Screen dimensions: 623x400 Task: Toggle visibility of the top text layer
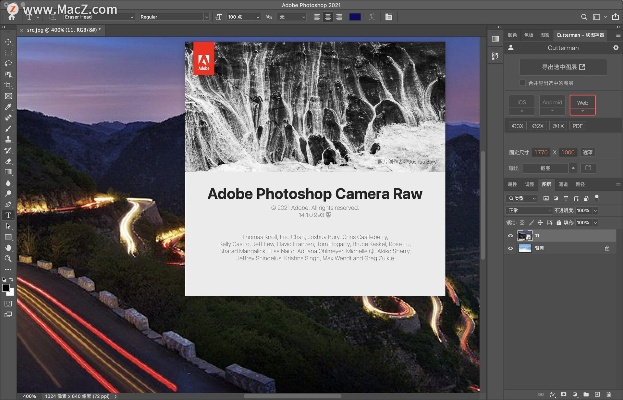point(512,236)
